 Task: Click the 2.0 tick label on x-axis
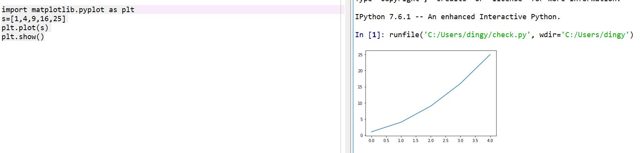431,140
